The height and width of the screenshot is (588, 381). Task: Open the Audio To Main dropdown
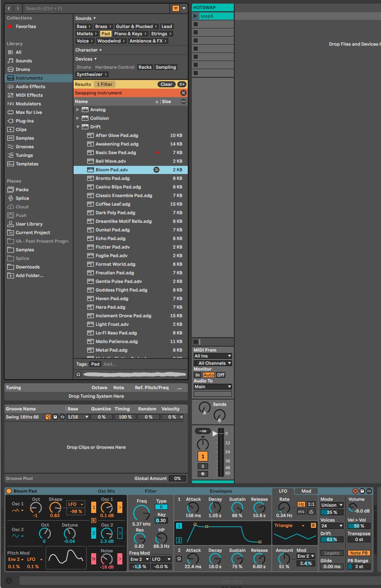coord(213,387)
